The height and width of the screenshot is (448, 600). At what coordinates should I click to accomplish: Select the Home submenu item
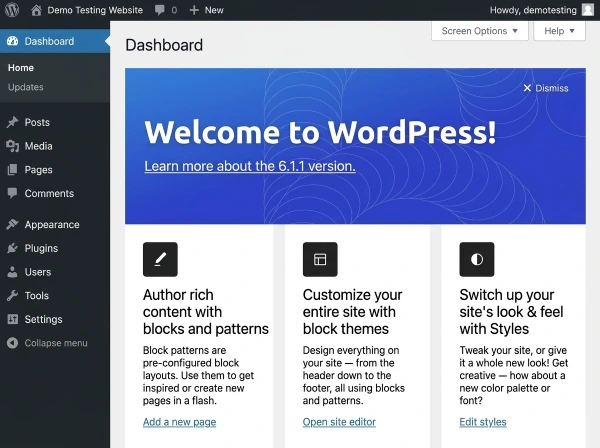[21, 68]
